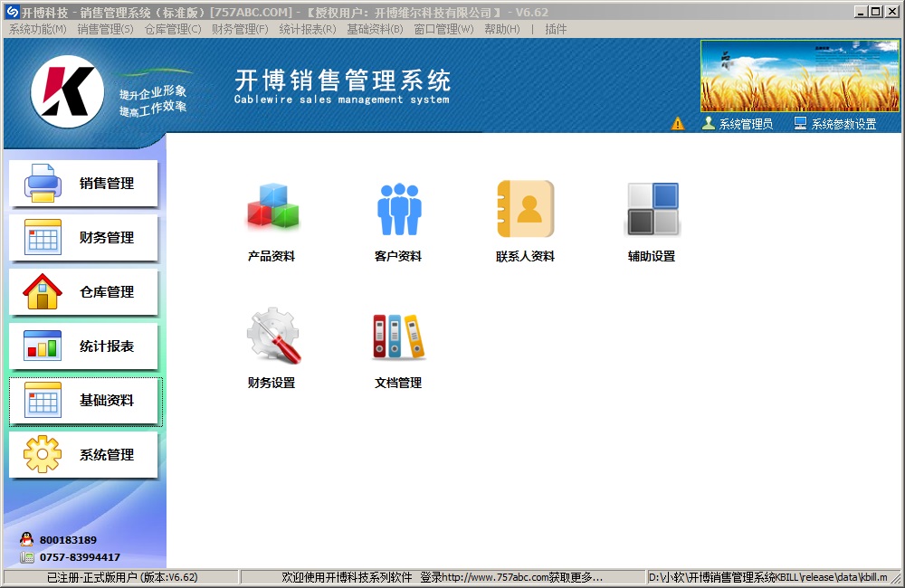Viewport: 905px width, 588px height.
Task: Click the 系统参数设置 link
Action: [843, 124]
